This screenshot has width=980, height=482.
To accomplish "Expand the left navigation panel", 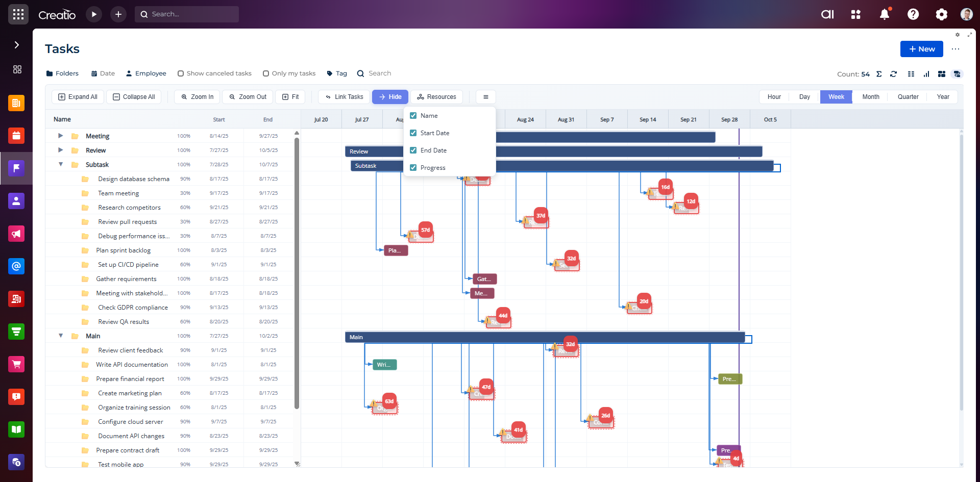I will [16, 45].
